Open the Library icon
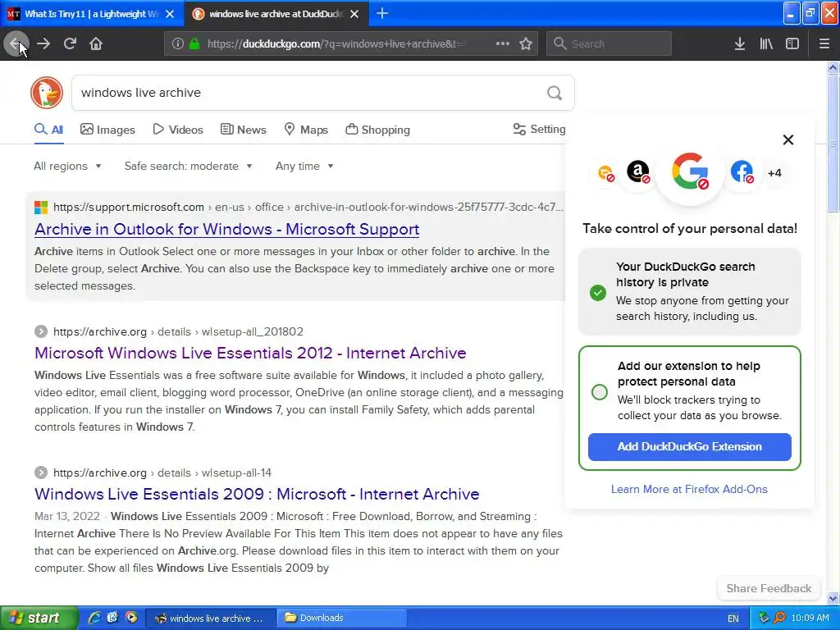 coord(766,43)
